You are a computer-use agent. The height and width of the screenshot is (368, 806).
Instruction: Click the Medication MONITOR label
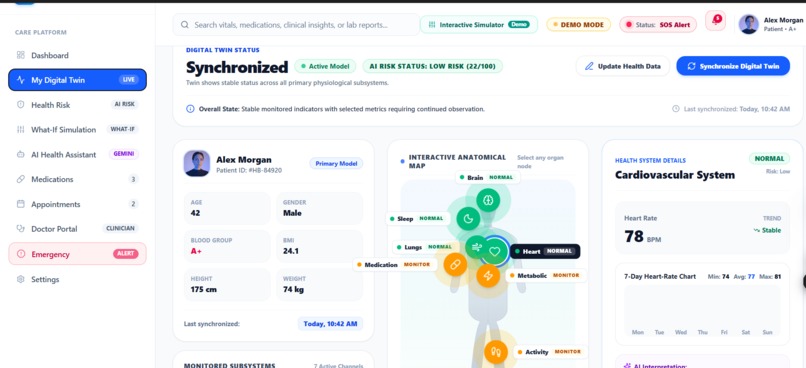(395, 265)
